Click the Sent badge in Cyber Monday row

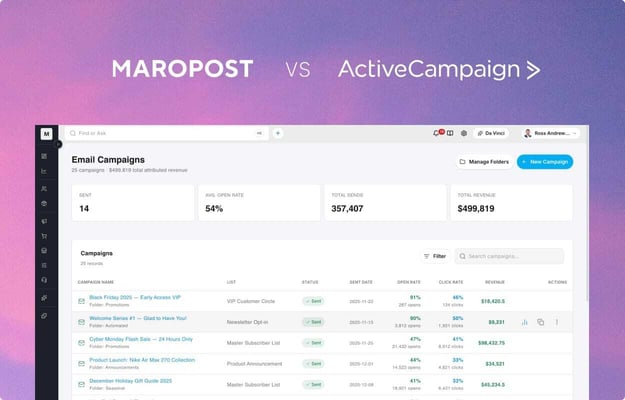point(313,343)
